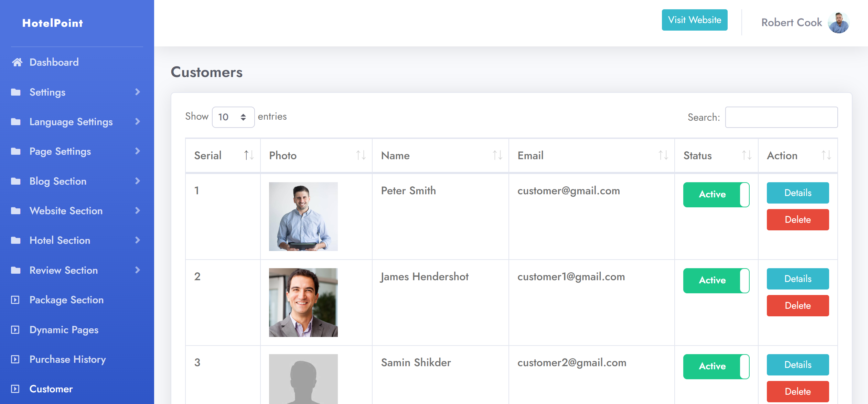Viewport: 868px width, 404px height.
Task: Click the customer Search input field
Action: [781, 117]
